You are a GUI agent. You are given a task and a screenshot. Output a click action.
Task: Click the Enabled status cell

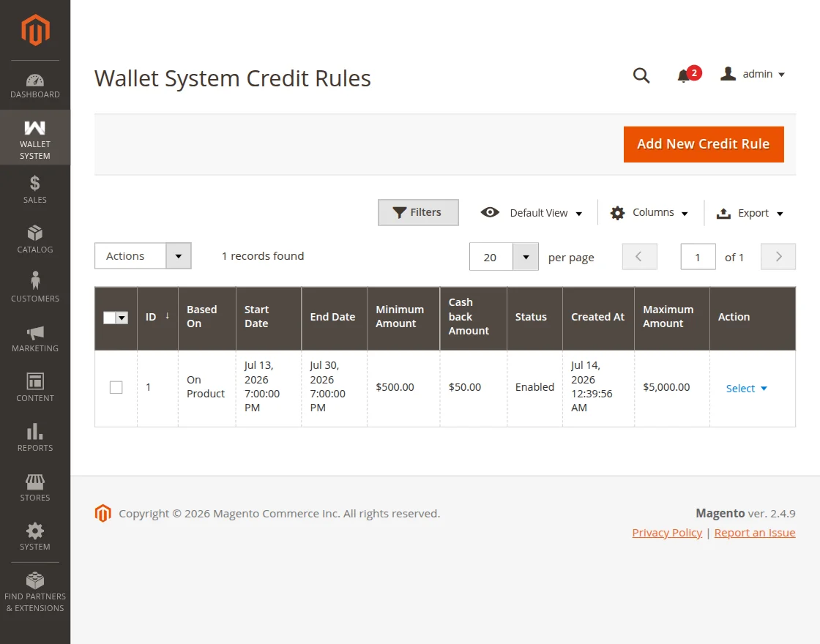(x=534, y=387)
